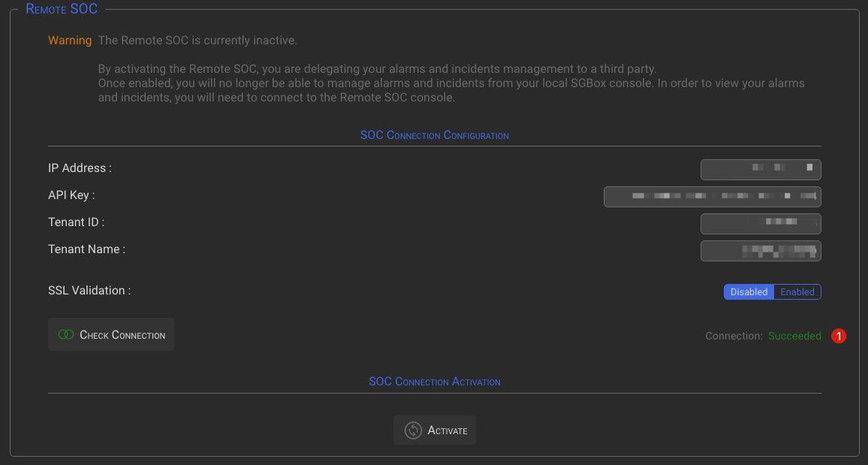Select the Remote SOC panel title
This screenshot has height=465, width=868.
62,10
